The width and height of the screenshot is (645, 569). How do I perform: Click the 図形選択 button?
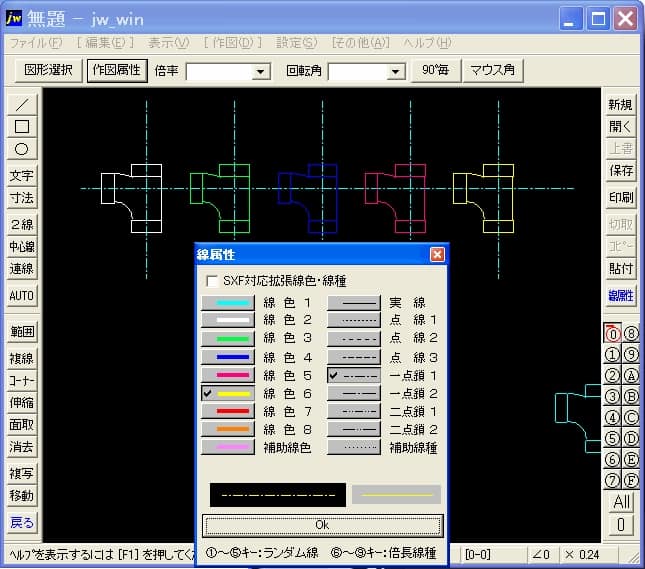[49, 70]
